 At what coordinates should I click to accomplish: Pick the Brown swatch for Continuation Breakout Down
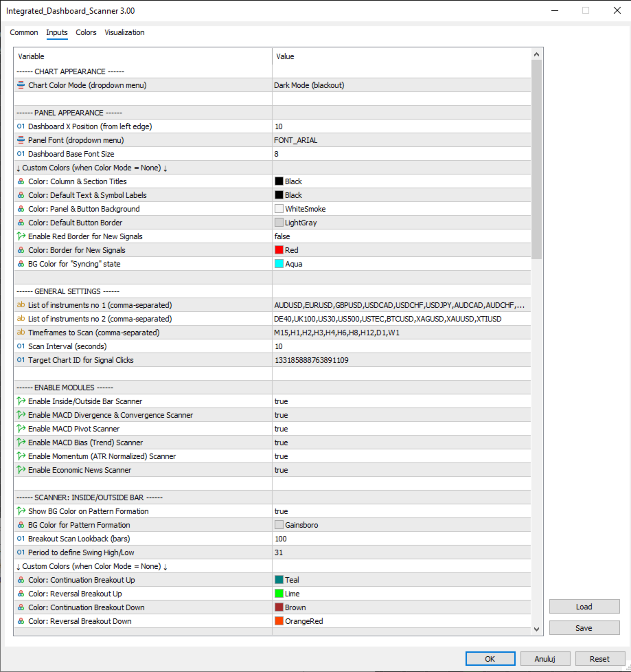pos(279,607)
